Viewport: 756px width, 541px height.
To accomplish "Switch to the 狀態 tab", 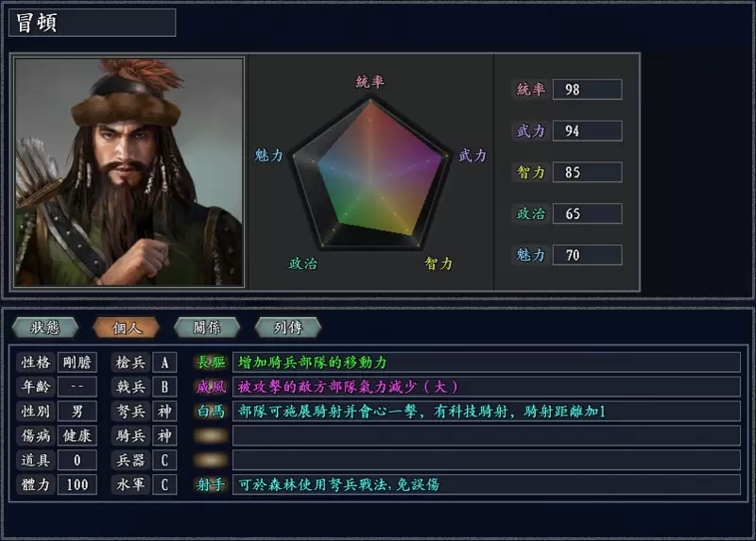I will point(45,328).
